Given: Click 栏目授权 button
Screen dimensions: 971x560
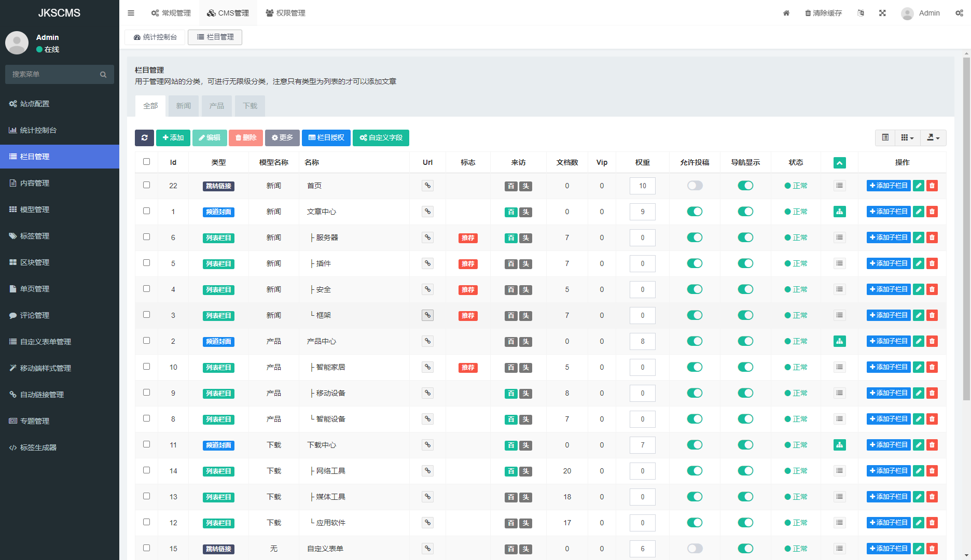Looking at the screenshot, I should (x=326, y=137).
